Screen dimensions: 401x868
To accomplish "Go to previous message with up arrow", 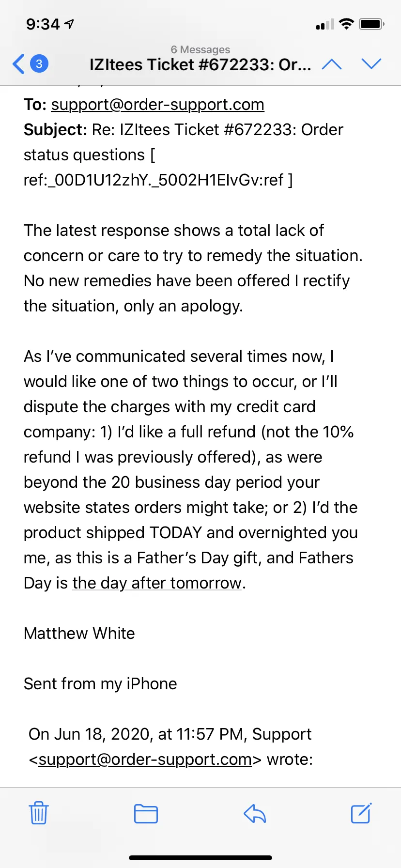I will point(332,64).
